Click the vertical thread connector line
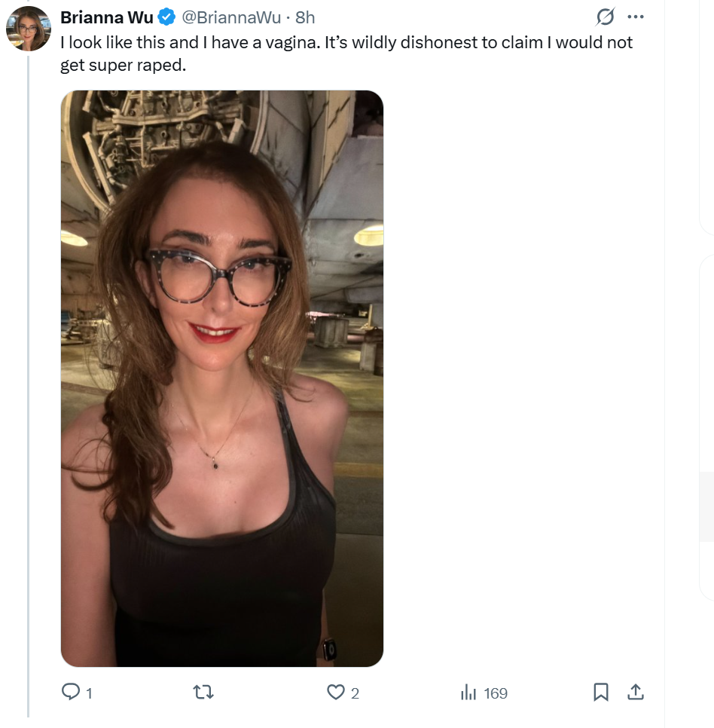 [29, 387]
